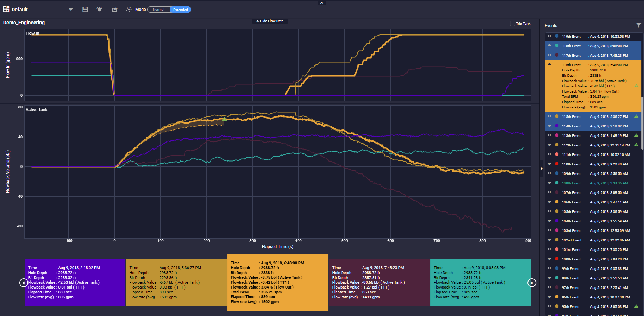Click the Default dashboard layout icon
644x316 pixels.
(6, 9)
